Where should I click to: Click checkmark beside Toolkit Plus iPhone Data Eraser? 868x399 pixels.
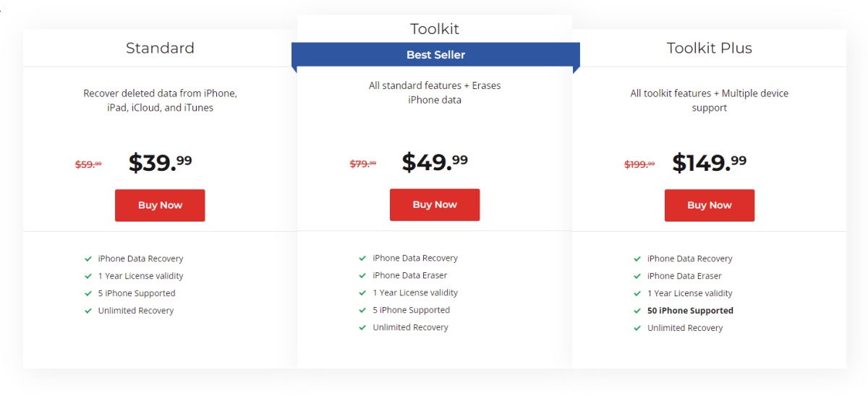[638, 276]
